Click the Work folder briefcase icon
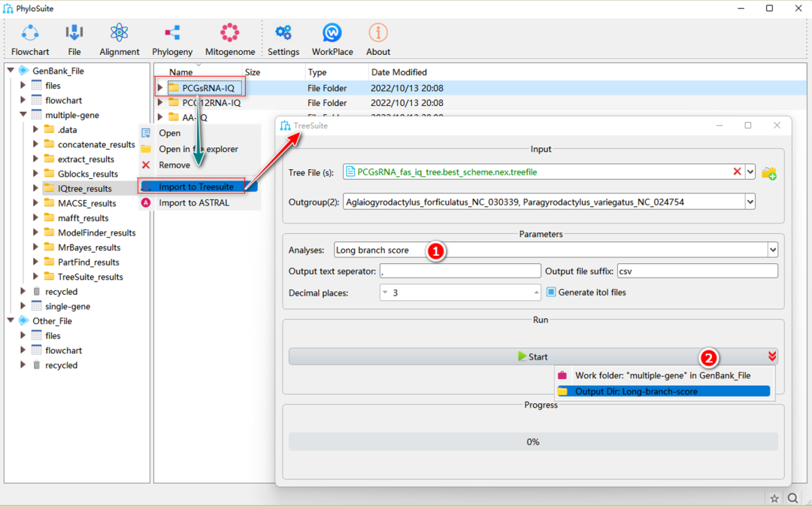Viewport: 812px width, 507px height. pyautogui.click(x=562, y=375)
